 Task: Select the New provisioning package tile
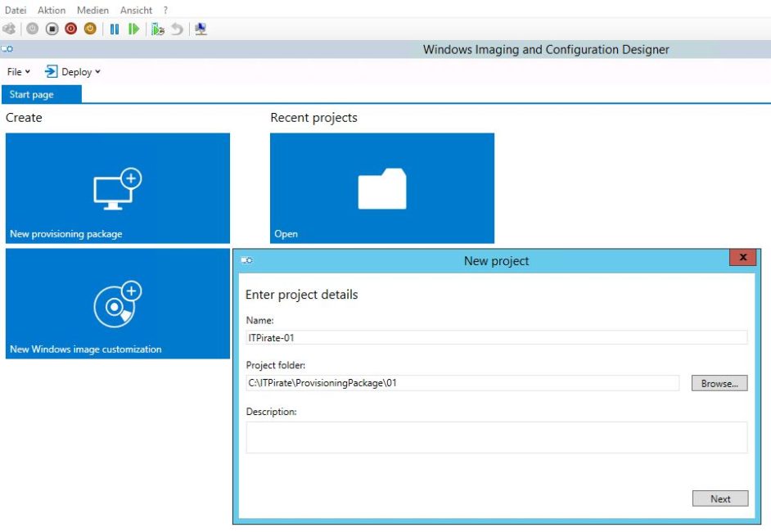pos(117,188)
